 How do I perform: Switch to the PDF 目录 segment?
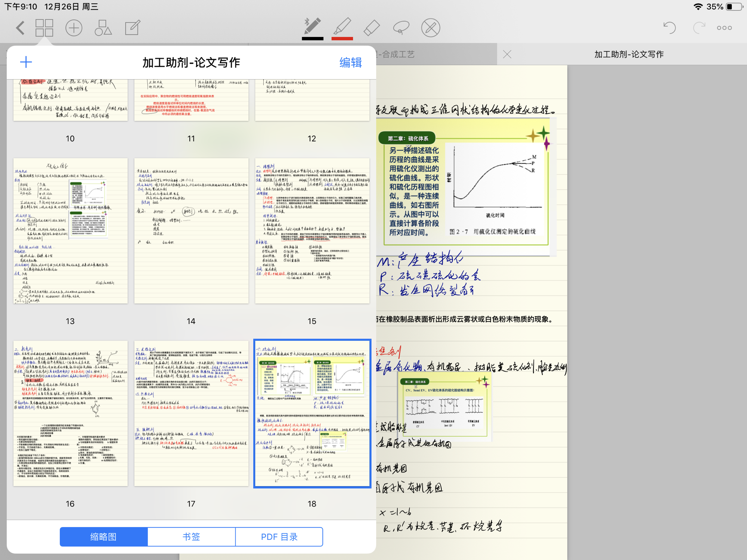pyautogui.click(x=279, y=536)
